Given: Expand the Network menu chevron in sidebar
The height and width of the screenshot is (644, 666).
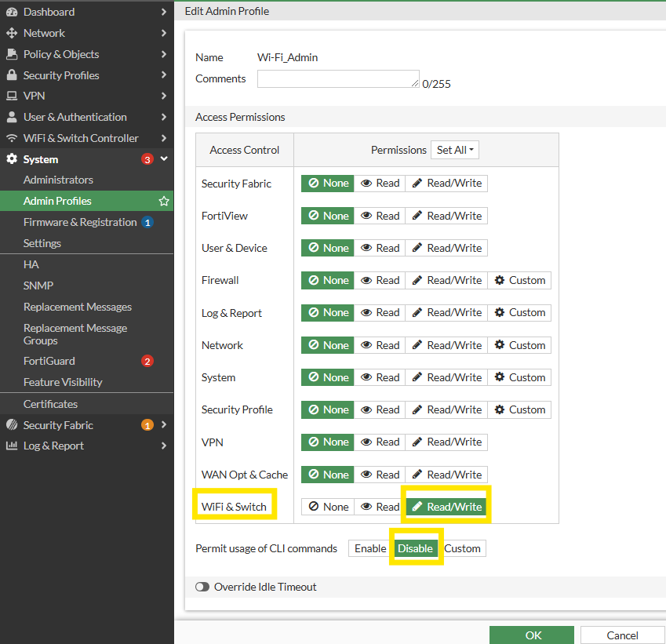Looking at the screenshot, I should (164, 33).
